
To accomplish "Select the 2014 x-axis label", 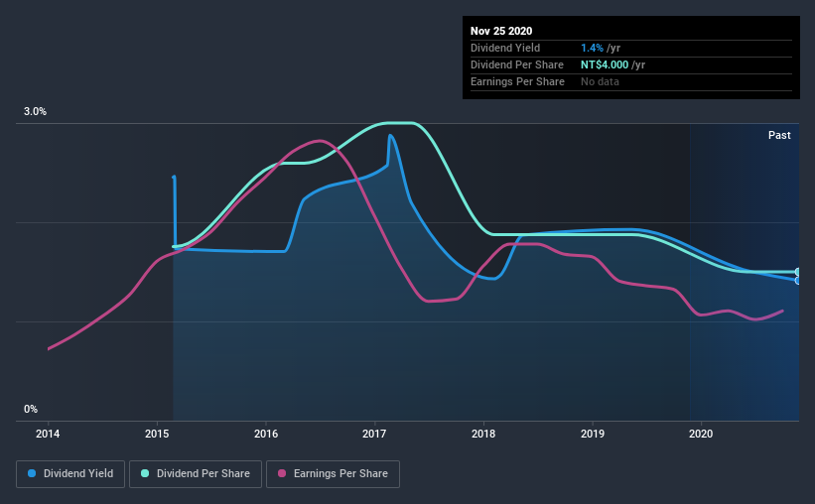I will pos(48,434).
